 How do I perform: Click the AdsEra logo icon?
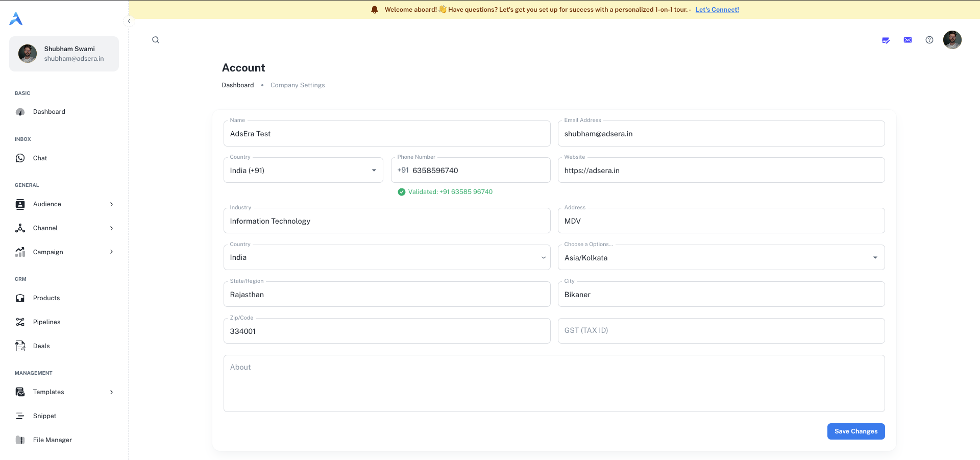[16, 19]
